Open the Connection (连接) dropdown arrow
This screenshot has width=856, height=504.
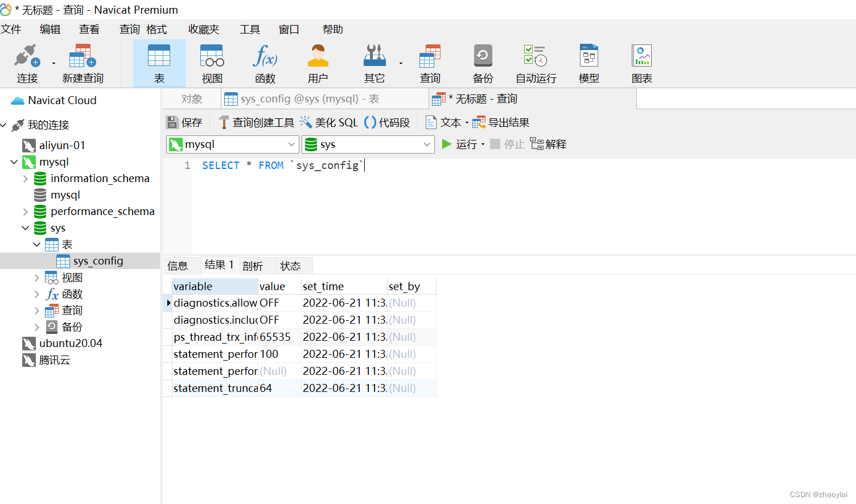click(x=54, y=63)
